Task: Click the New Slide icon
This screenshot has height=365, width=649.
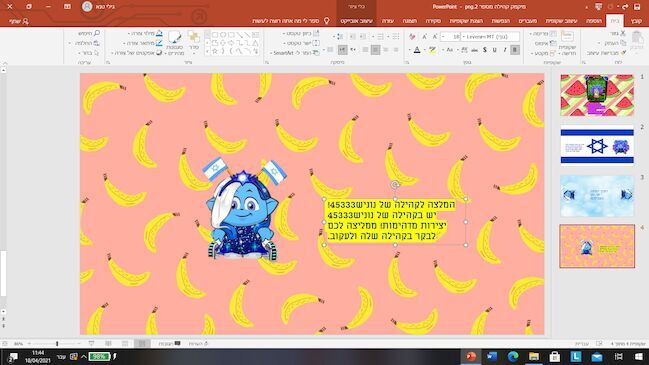Action: (x=567, y=36)
